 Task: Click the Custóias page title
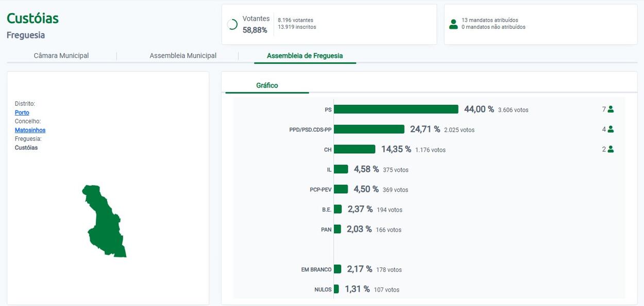pos(32,19)
